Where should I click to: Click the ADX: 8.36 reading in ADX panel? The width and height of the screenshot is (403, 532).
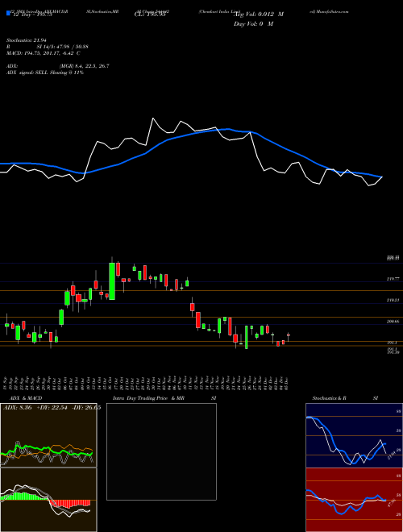(17, 408)
